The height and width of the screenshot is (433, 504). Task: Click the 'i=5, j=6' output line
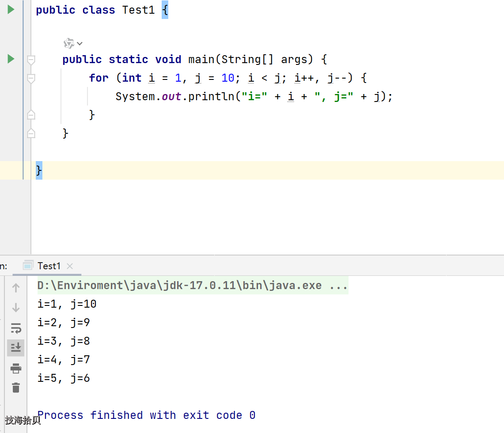pyautogui.click(x=64, y=378)
